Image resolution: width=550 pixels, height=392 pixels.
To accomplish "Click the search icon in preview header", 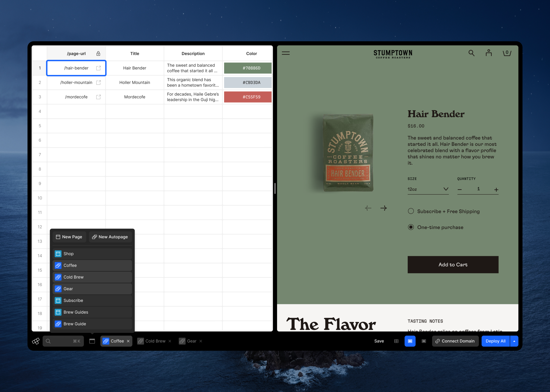I will click(x=471, y=53).
